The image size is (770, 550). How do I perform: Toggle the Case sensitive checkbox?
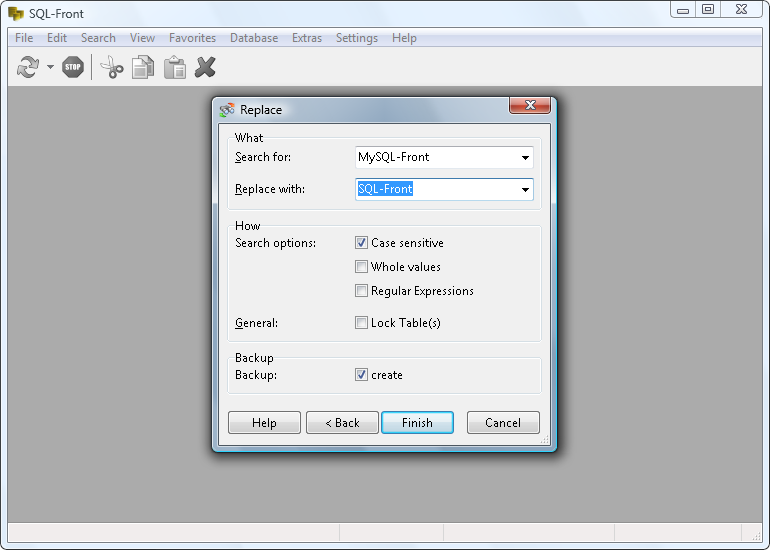pyautogui.click(x=361, y=243)
